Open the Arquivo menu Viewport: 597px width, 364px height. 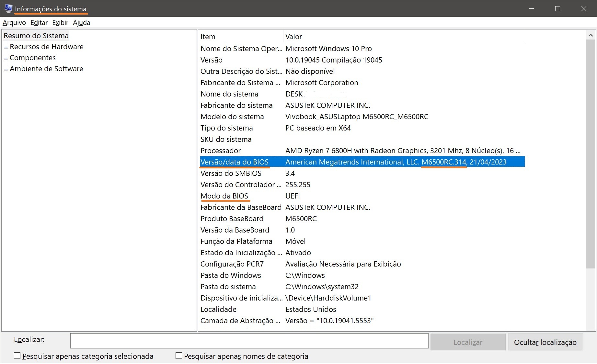[14, 23]
